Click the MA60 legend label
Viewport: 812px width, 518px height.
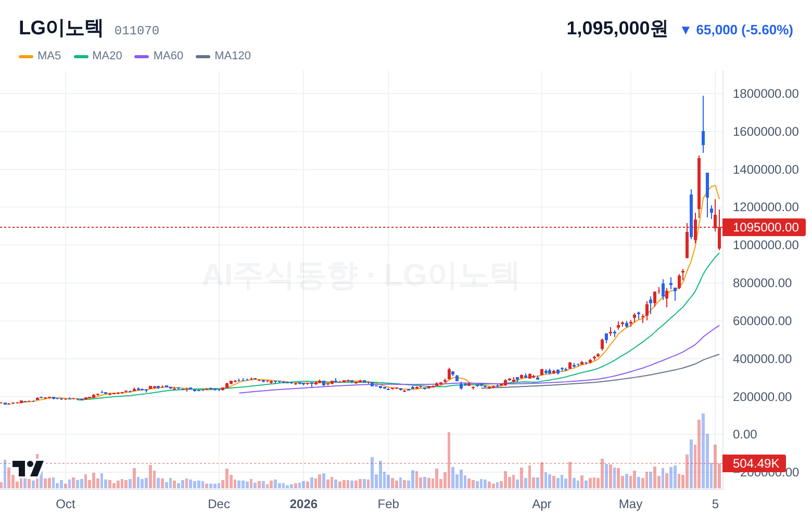point(168,56)
